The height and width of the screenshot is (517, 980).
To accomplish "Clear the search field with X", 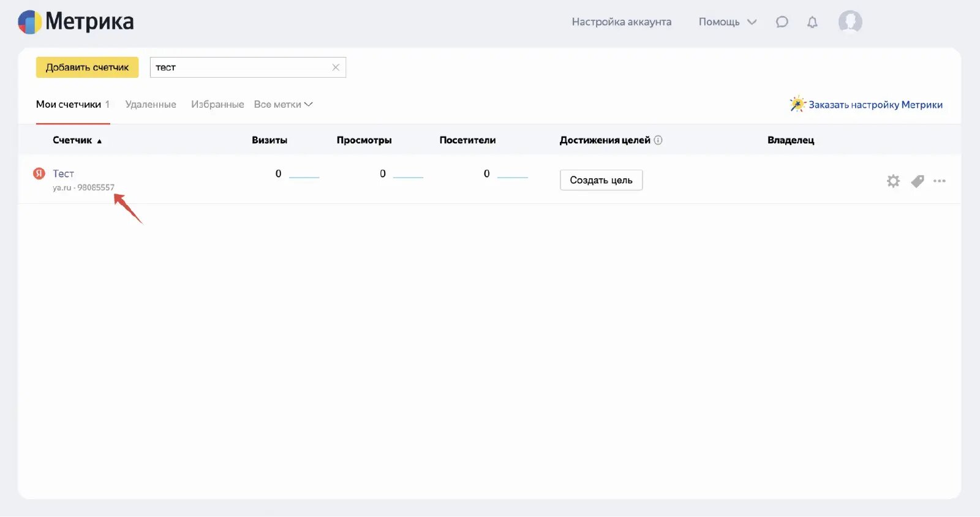I will click(336, 67).
